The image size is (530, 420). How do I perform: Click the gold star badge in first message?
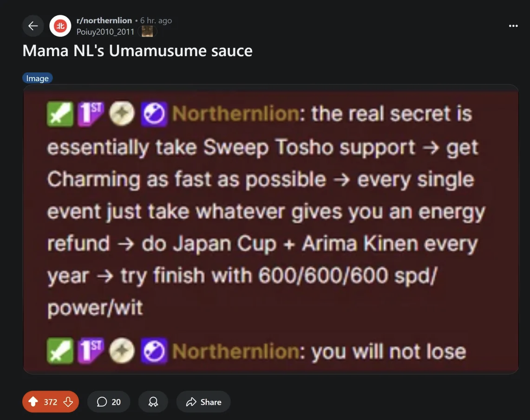tap(122, 113)
